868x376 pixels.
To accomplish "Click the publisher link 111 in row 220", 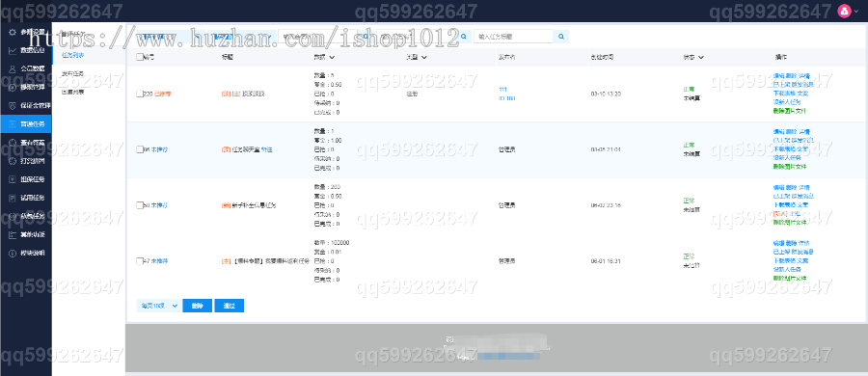I will point(502,89).
